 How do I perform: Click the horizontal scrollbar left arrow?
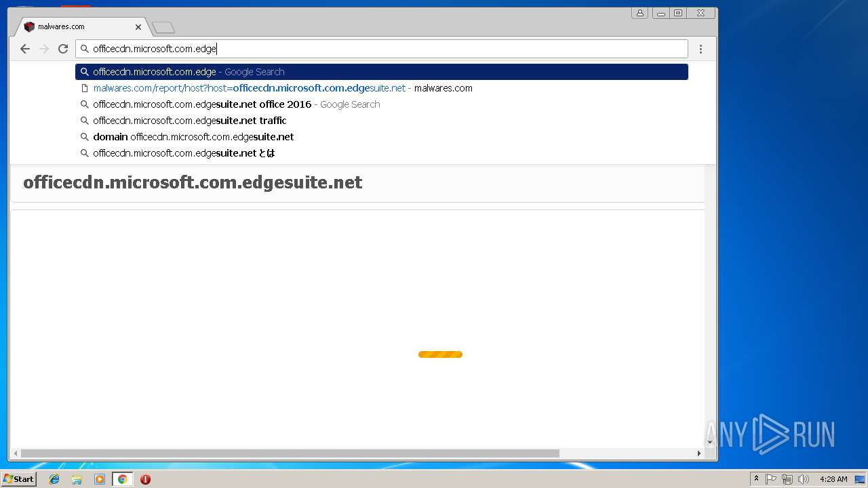[x=15, y=453]
